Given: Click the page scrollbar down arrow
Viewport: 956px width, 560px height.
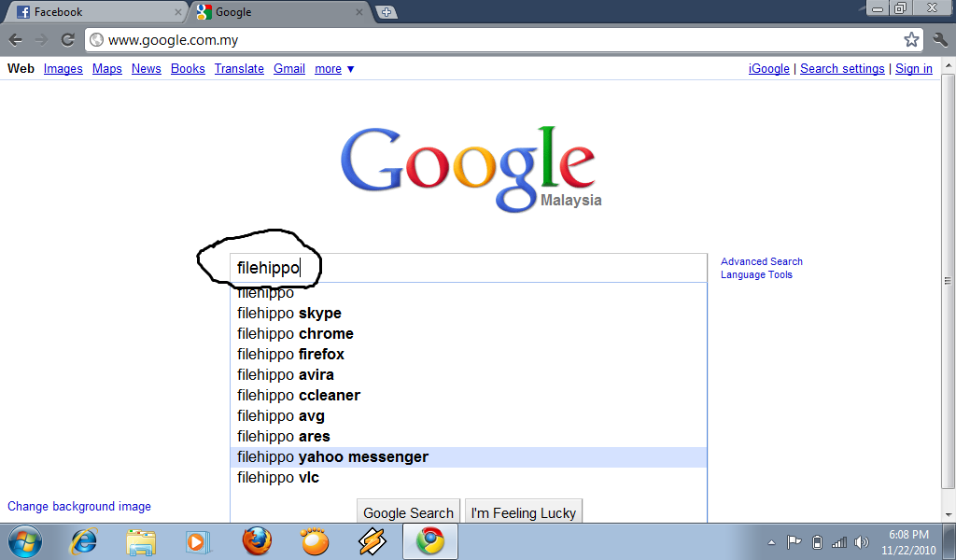Looking at the screenshot, I should 949,515.
